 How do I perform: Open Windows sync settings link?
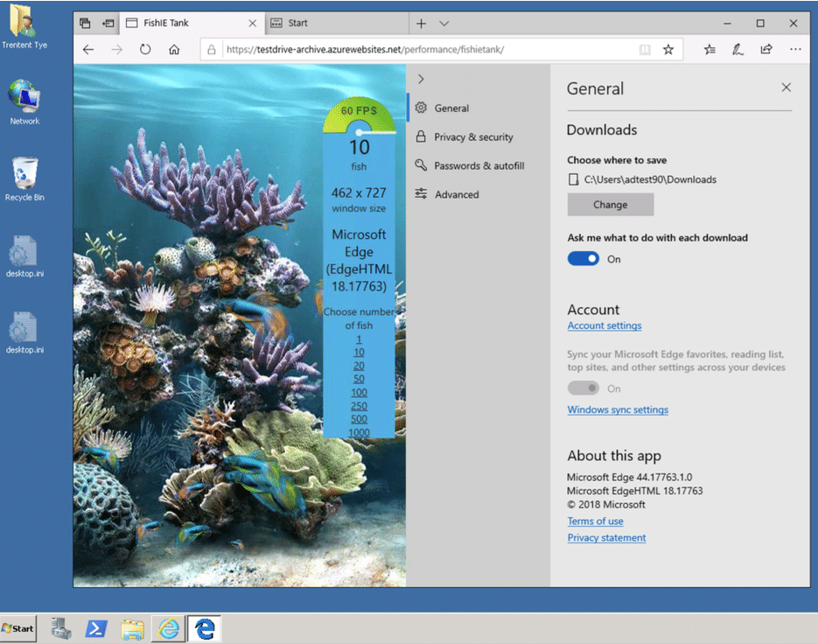click(618, 409)
